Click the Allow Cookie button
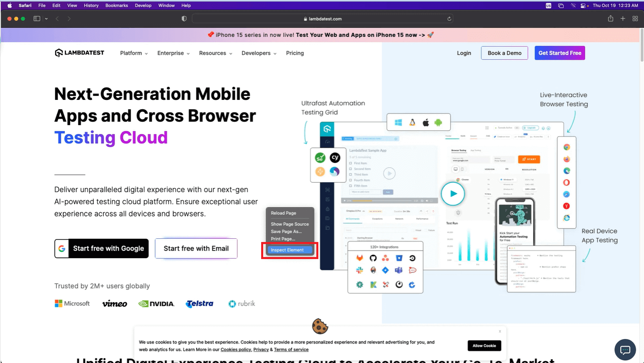This screenshot has width=644, height=363. [x=484, y=346]
